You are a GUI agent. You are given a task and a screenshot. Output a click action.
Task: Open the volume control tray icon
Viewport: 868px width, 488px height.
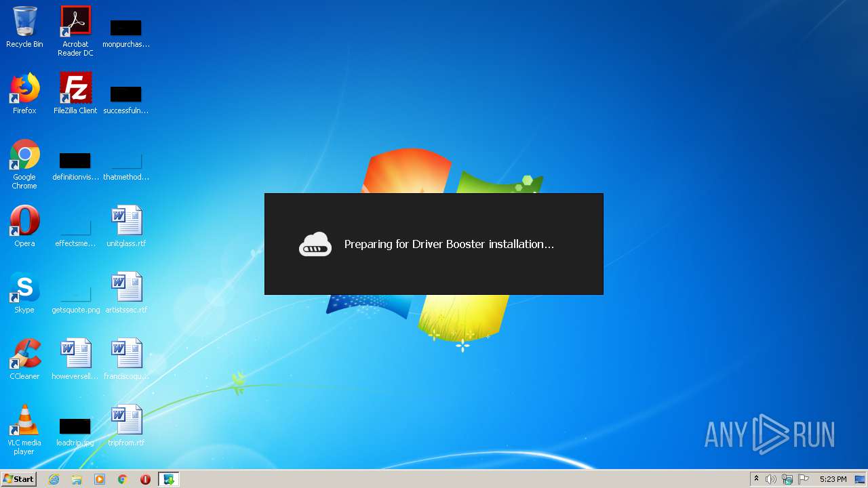point(771,479)
